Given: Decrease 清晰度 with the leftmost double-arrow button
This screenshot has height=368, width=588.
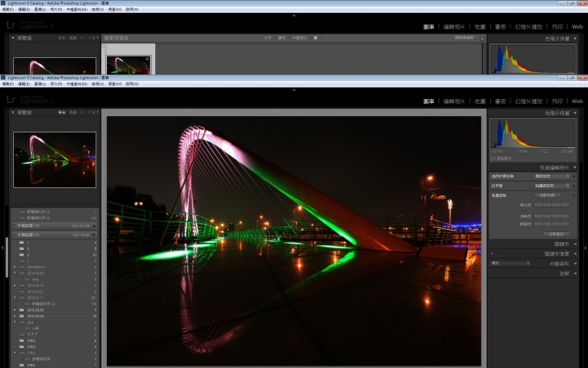Looking at the screenshot, I should (538, 216).
